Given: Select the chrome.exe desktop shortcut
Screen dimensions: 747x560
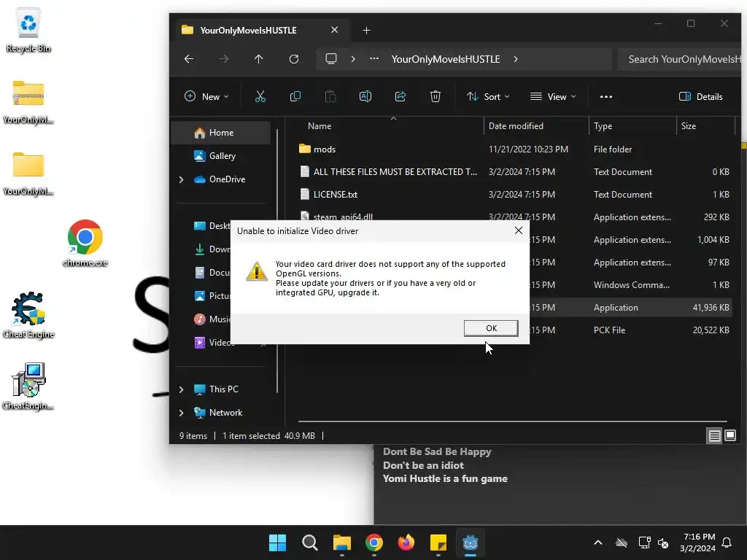Looking at the screenshot, I should pos(85,242).
